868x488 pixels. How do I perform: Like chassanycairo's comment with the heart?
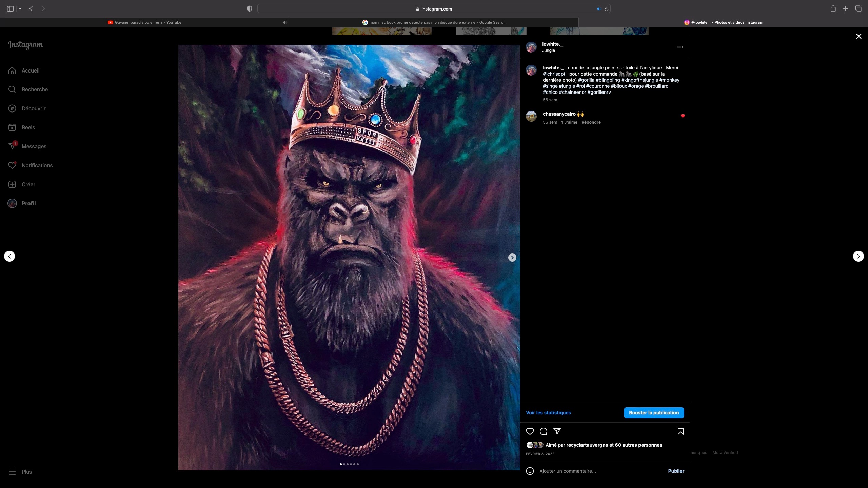click(683, 116)
